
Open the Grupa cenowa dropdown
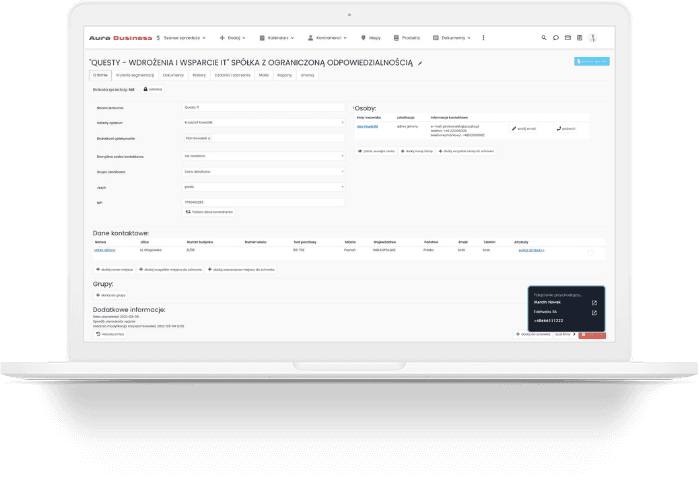click(x=264, y=172)
